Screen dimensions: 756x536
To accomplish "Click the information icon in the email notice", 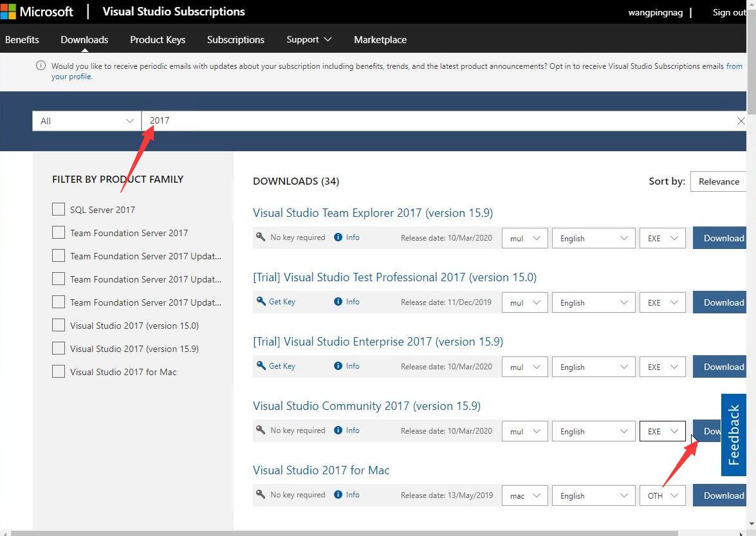I will tap(41, 66).
